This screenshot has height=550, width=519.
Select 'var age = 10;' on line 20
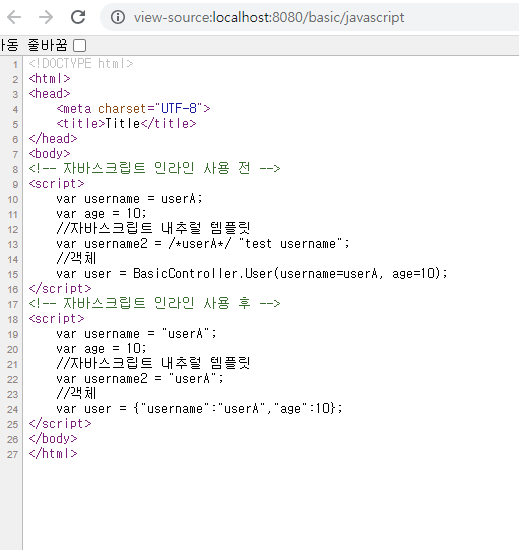pyautogui.click(x=101, y=349)
